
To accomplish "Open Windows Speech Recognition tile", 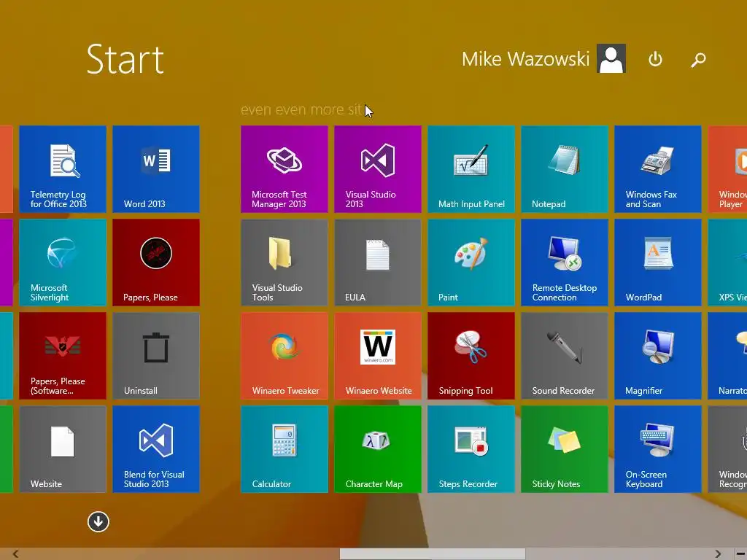I will point(727,449).
